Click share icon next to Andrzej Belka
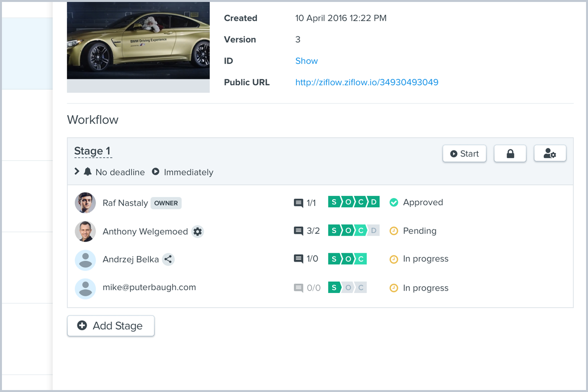588x392 pixels. 168,260
